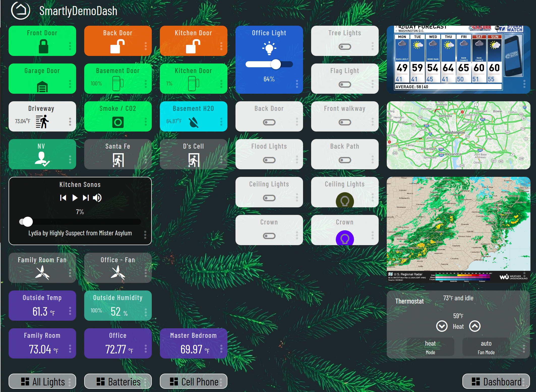The height and width of the screenshot is (392, 536).
Task: Enable the Tree Lights toggle
Action: [x=345, y=47]
